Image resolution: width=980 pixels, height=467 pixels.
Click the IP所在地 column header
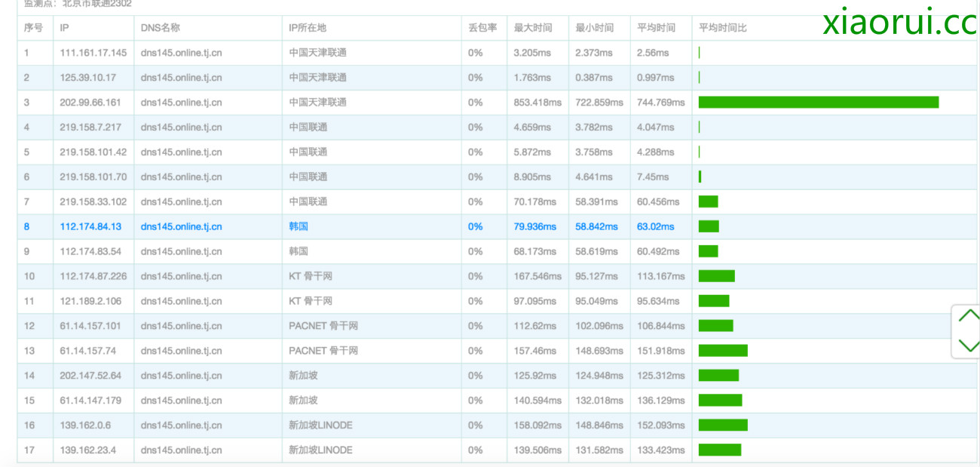pos(308,28)
